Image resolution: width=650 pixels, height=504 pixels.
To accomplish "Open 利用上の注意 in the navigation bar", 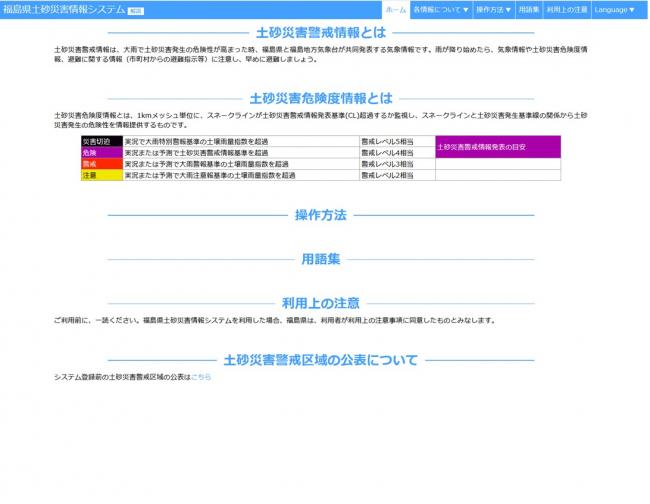I will 567,9.
